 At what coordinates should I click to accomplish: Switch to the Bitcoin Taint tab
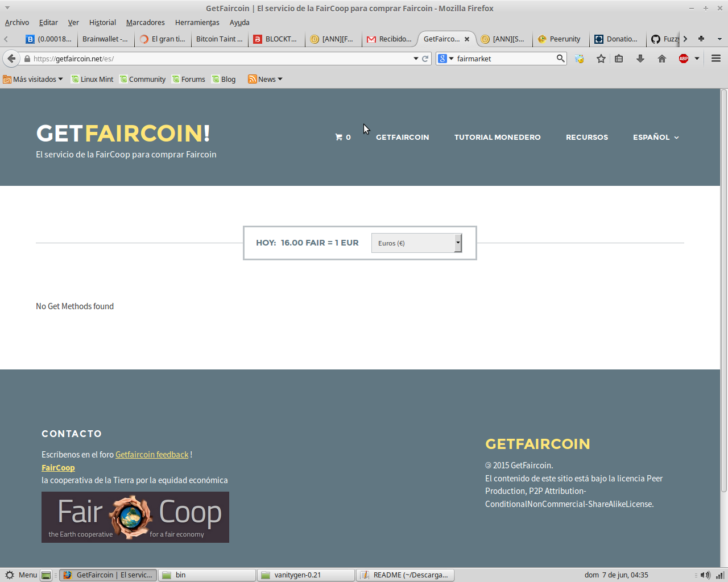[x=220, y=39]
